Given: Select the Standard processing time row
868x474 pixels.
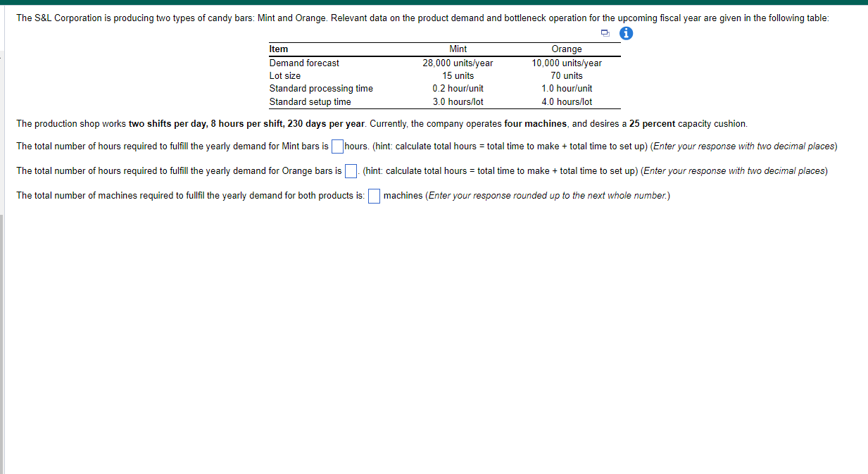Looking at the screenshot, I should [321, 88].
